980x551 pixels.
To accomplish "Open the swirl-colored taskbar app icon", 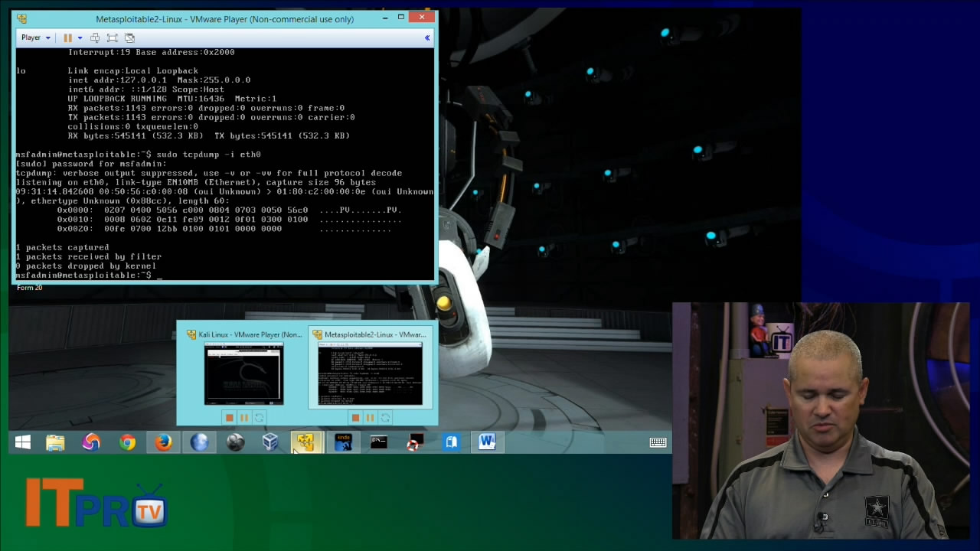I will coord(91,442).
